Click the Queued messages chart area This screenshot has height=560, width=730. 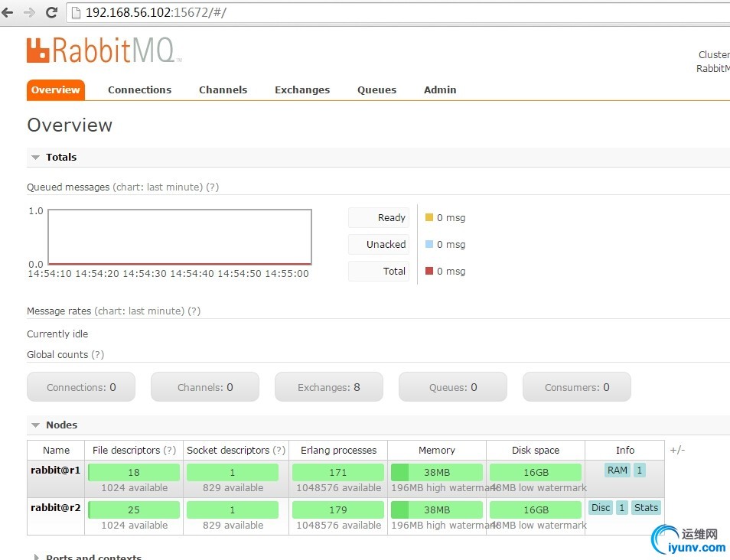[x=180, y=237]
